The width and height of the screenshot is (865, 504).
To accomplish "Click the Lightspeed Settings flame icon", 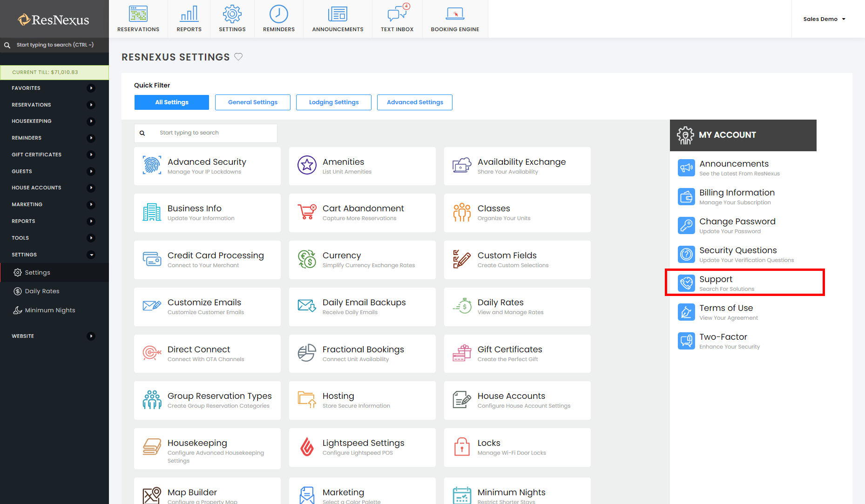I will [x=307, y=447].
